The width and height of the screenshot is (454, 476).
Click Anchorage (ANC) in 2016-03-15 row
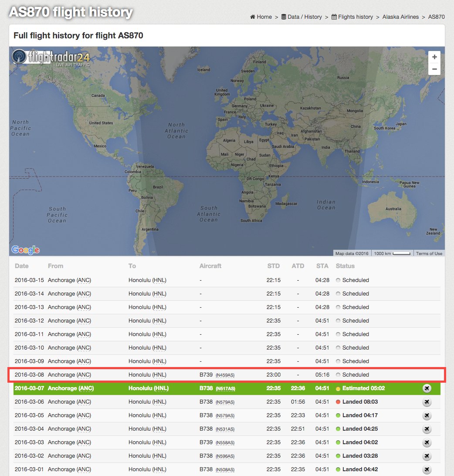tap(70, 280)
